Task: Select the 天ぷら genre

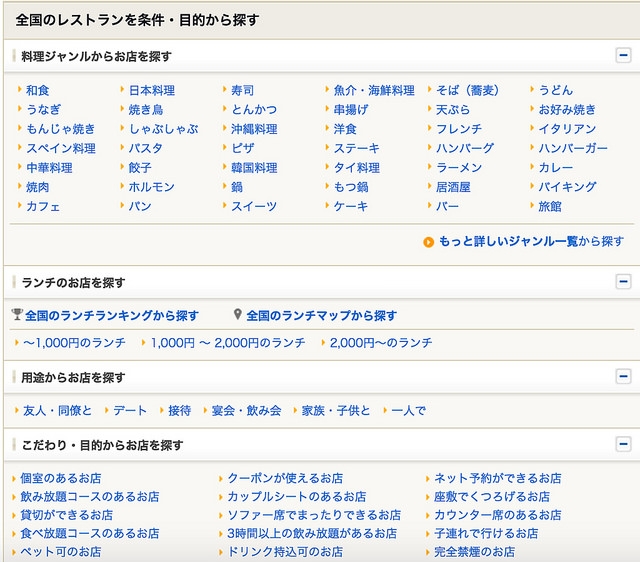Action: tap(453, 109)
